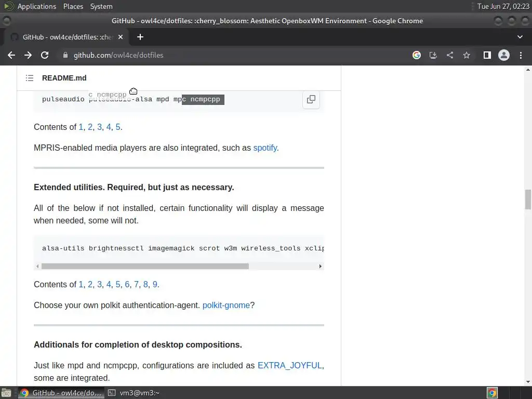Click the page vertical scrollbar thumb
Image resolution: width=532 pixels, height=399 pixels.
(x=528, y=200)
